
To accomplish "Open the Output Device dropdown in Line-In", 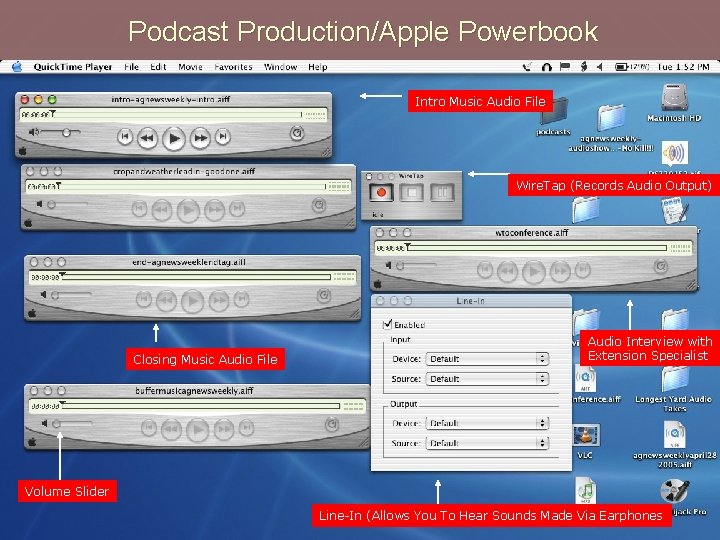I will (487, 423).
